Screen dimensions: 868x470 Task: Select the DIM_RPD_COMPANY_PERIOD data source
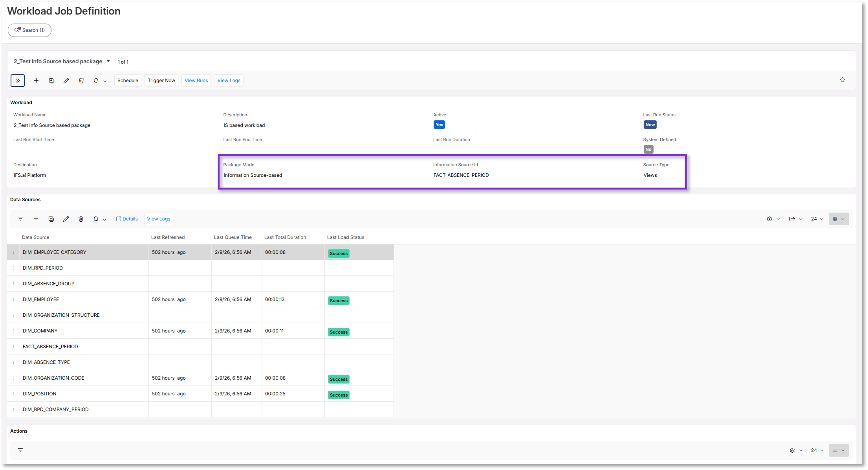click(x=56, y=409)
